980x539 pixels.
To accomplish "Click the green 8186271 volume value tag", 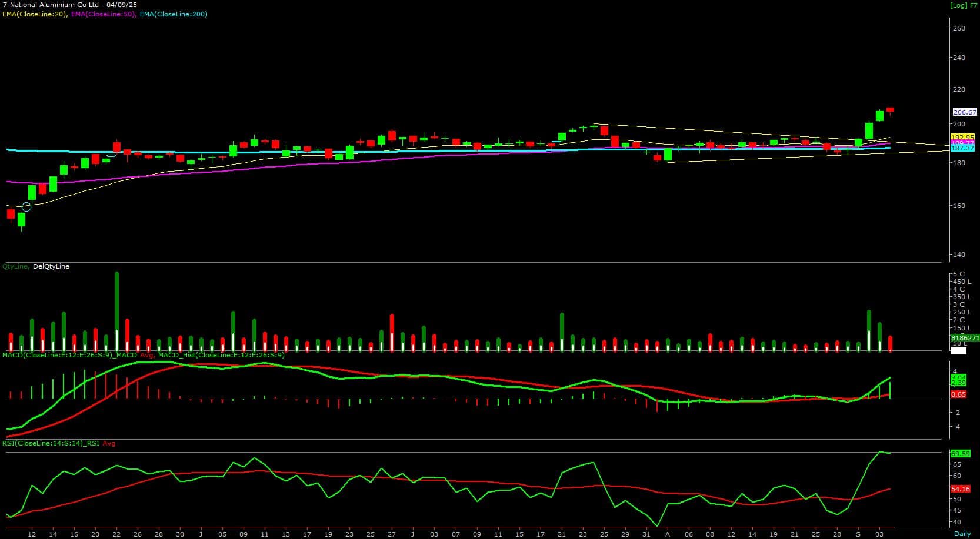I will (965, 338).
